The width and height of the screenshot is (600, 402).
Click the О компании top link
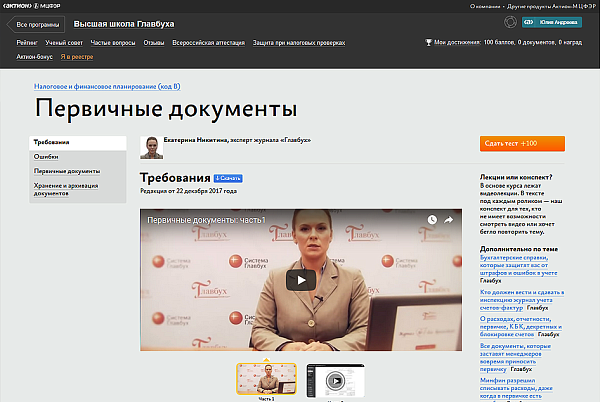pos(485,6)
